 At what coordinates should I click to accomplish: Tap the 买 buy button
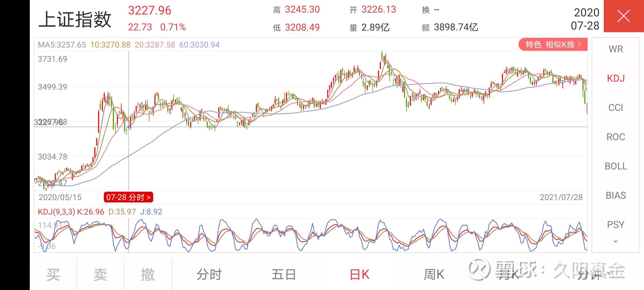(53, 274)
